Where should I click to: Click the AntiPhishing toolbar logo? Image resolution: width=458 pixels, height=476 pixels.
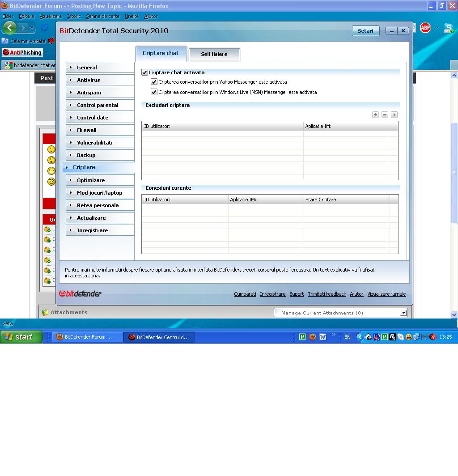22,52
